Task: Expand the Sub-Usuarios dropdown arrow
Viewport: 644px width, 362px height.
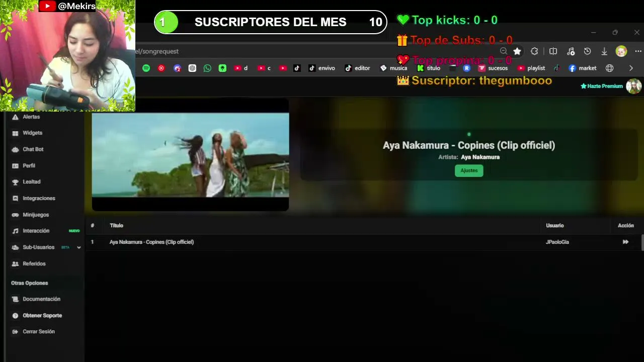Action: [78, 247]
